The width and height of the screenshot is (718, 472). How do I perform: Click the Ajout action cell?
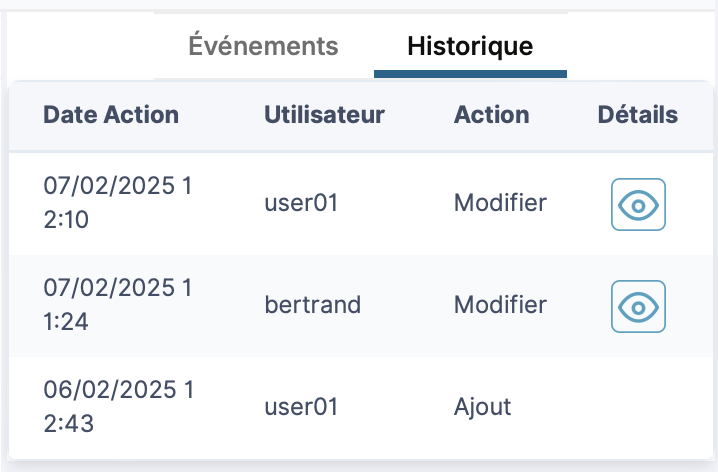(482, 408)
